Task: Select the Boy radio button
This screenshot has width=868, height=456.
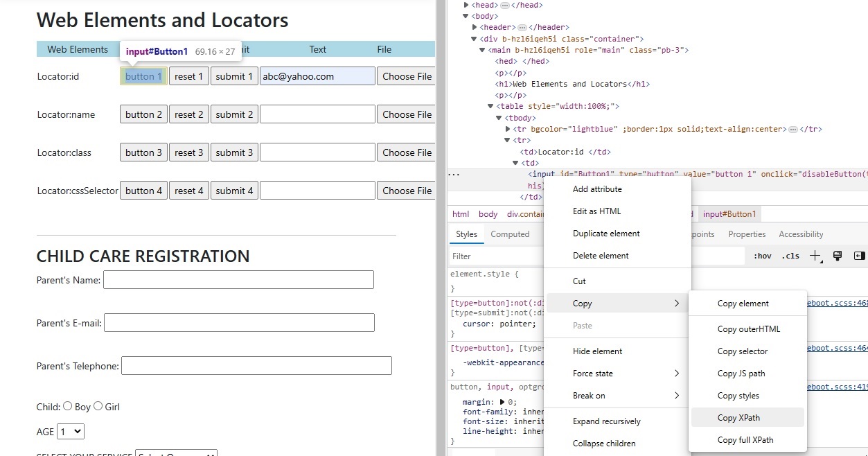Action: click(68, 406)
